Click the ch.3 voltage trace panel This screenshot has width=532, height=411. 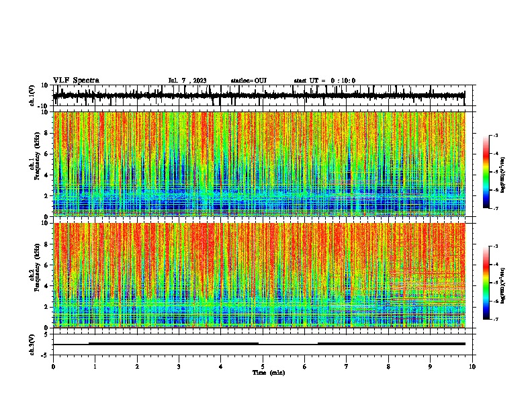click(x=262, y=345)
